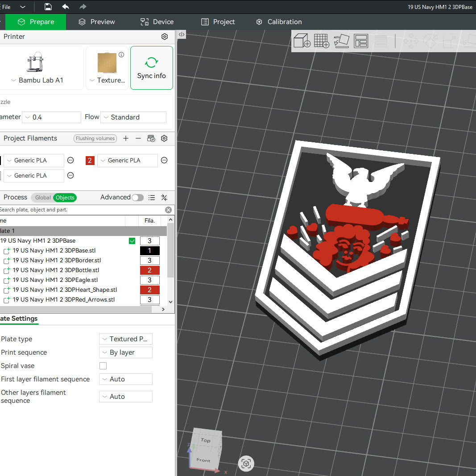476x476 pixels.
Task: Click the red filament 2 color swatch
Action: coord(90,161)
